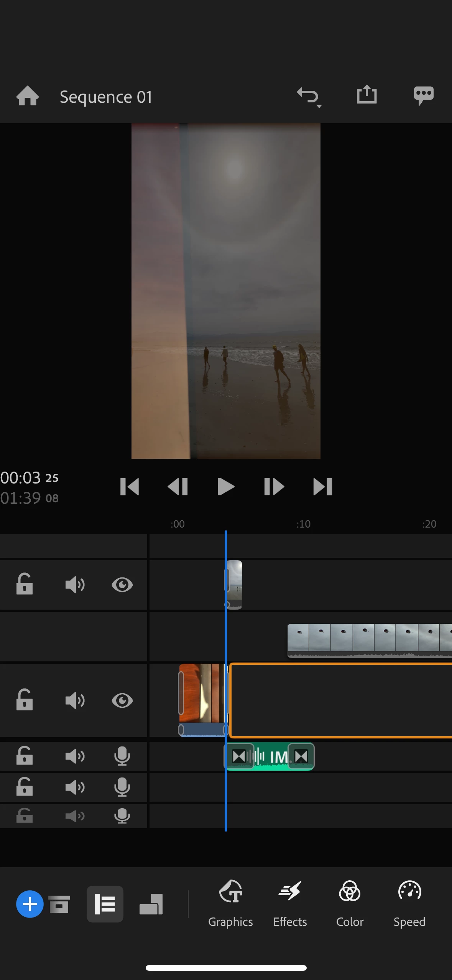Tap the Sequence 01 title
The image size is (452, 980).
[106, 97]
